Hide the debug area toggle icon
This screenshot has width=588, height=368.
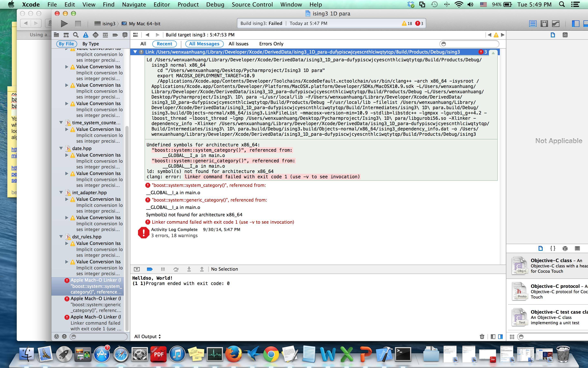tap(137, 269)
